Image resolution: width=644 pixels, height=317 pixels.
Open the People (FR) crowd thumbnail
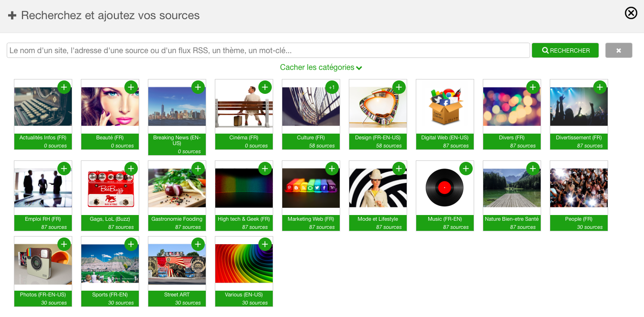click(x=579, y=188)
